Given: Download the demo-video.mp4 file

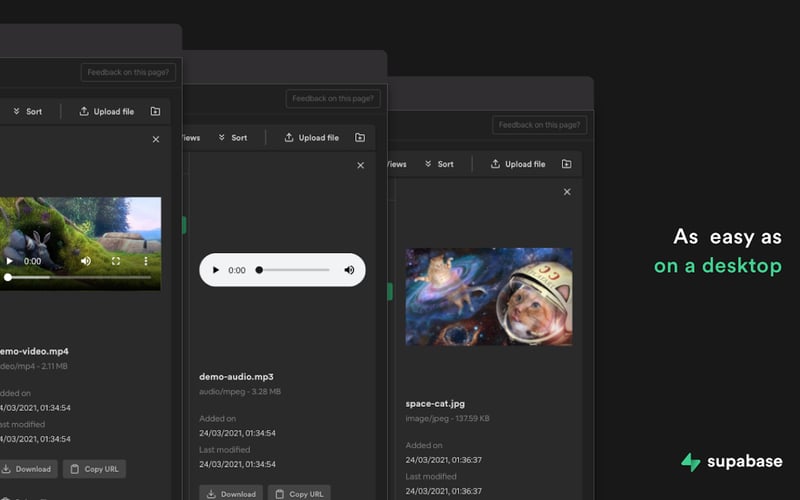Looking at the screenshot, I should (x=28, y=469).
